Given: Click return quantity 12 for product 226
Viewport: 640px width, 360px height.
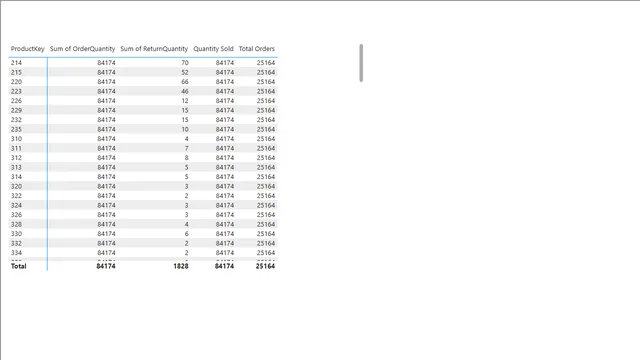Looking at the screenshot, I should tap(185, 100).
